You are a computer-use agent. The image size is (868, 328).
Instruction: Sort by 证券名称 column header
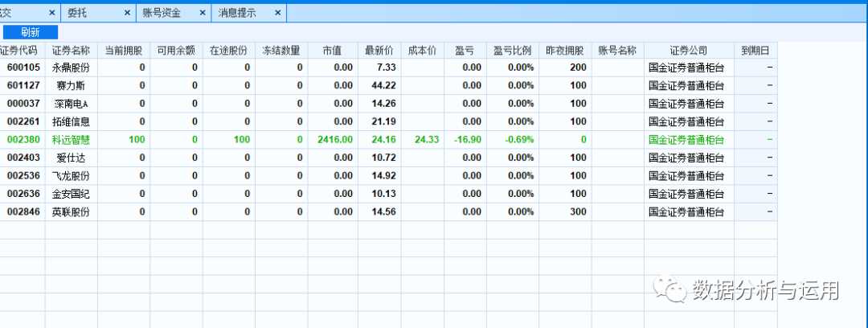click(x=71, y=50)
